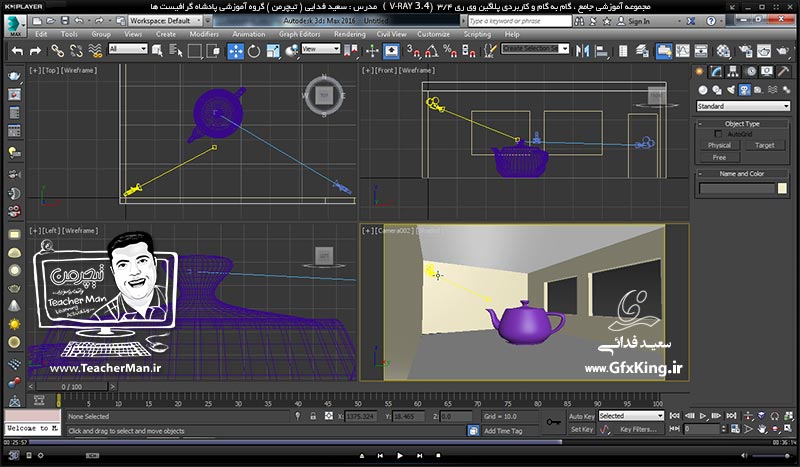
Task: Activate the Select and Scale tool
Action: coord(273,51)
